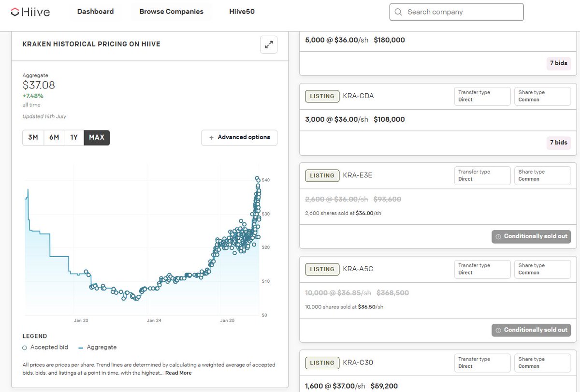This screenshot has width=580, height=392.
Task: Click '10,000 shares sold at $36.50/sh' text
Action: pyautogui.click(x=345, y=307)
